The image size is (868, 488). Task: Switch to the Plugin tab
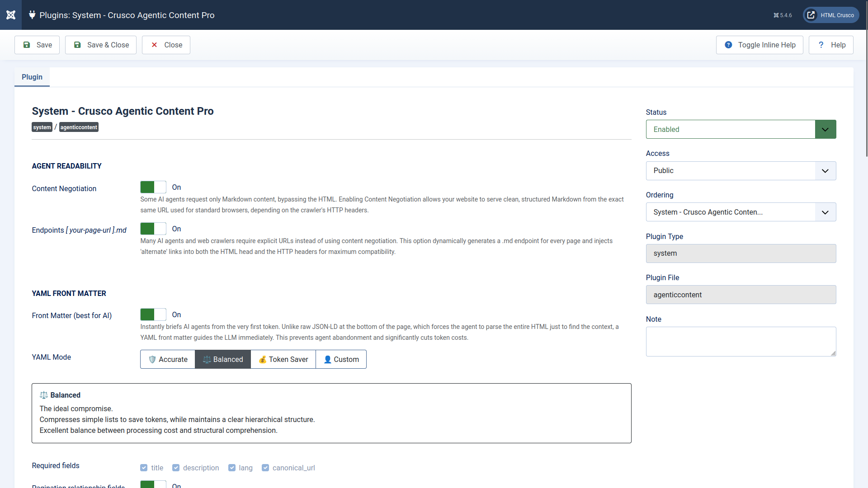coord(32,77)
